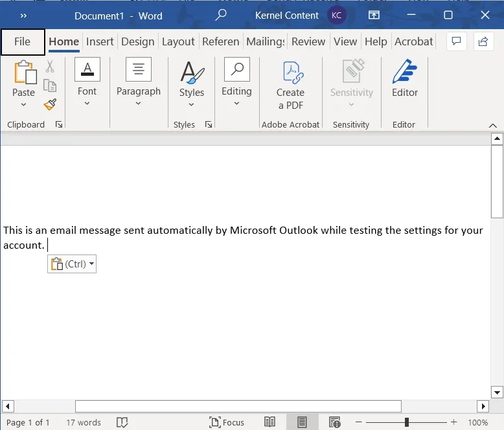Switch to the Review tab

point(308,42)
